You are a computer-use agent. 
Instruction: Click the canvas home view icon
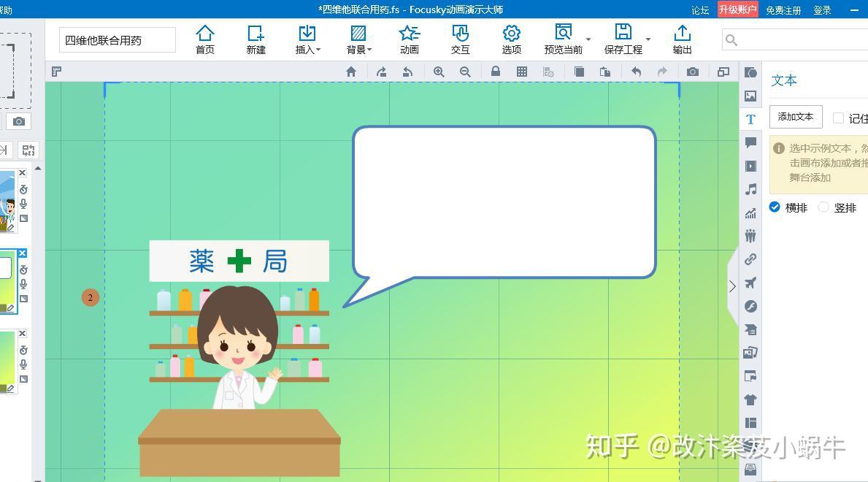[351, 72]
